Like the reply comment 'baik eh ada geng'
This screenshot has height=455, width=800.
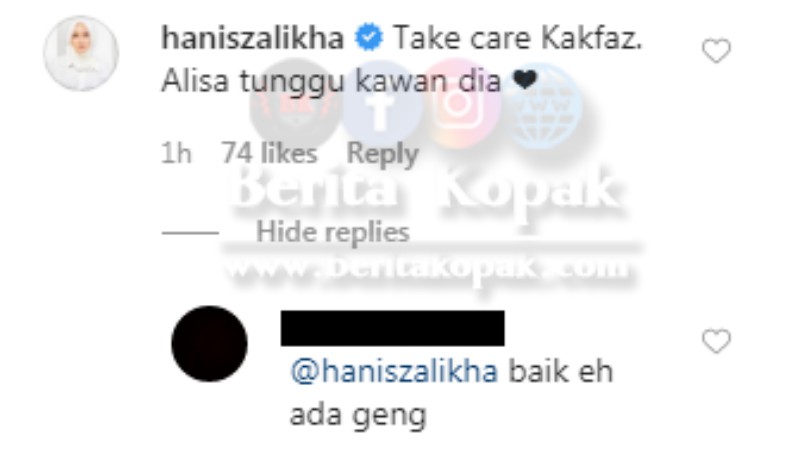716,341
